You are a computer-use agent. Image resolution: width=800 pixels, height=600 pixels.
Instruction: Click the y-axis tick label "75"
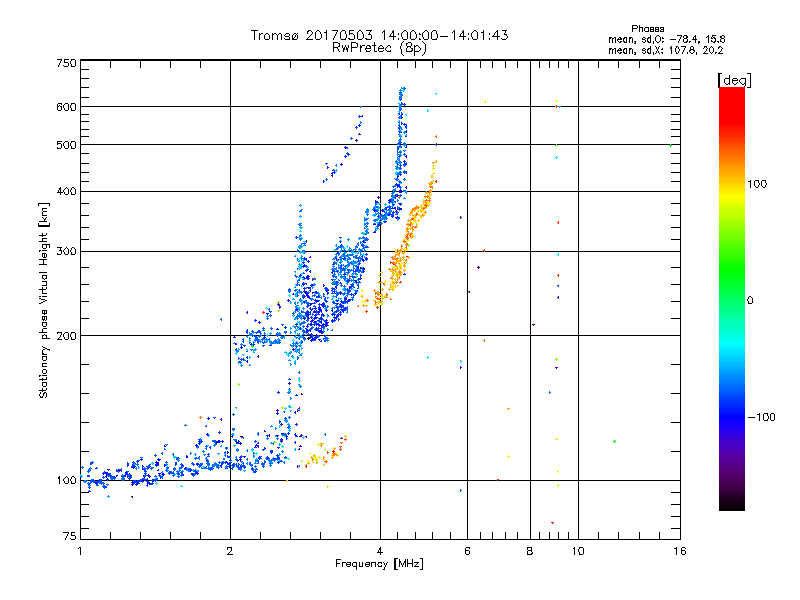(70, 536)
